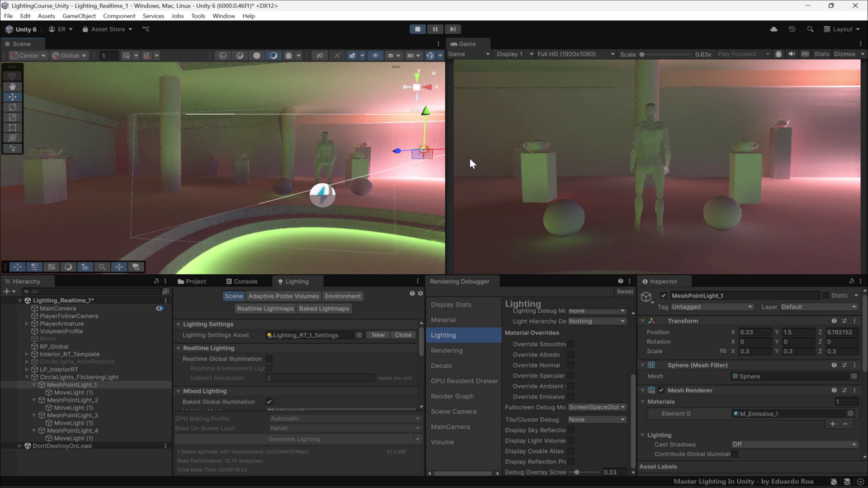Image resolution: width=868 pixels, height=488 pixels.
Task: Open the global search magnifier icon
Action: coord(810,29)
